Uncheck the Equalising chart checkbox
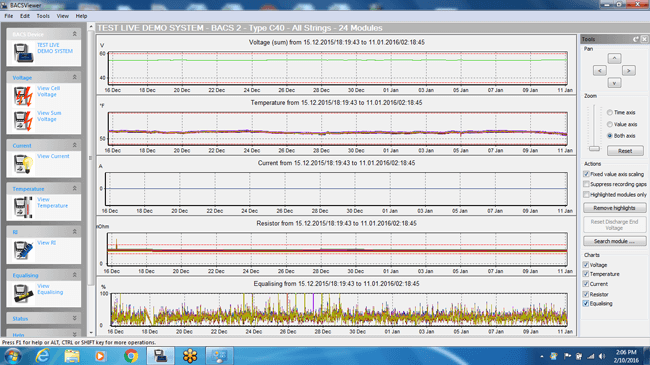Screen dimensions: 650x365 [x=586, y=304]
